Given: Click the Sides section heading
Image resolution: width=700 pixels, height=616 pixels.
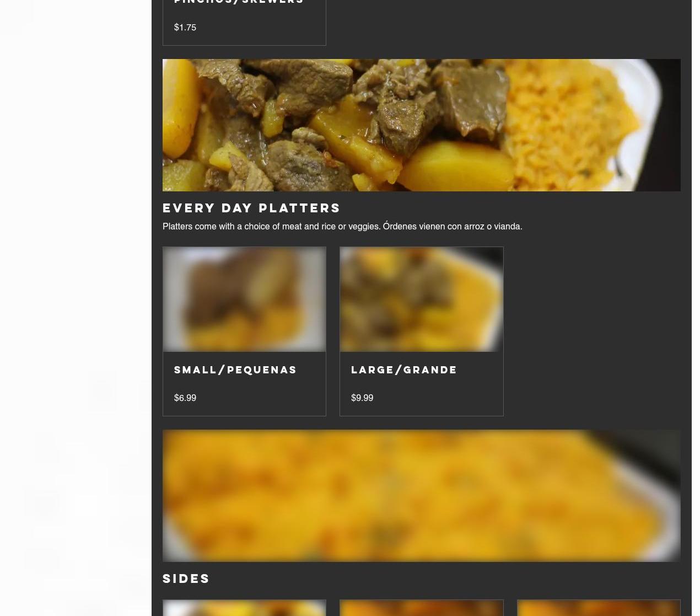Looking at the screenshot, I should pos(186,578).
